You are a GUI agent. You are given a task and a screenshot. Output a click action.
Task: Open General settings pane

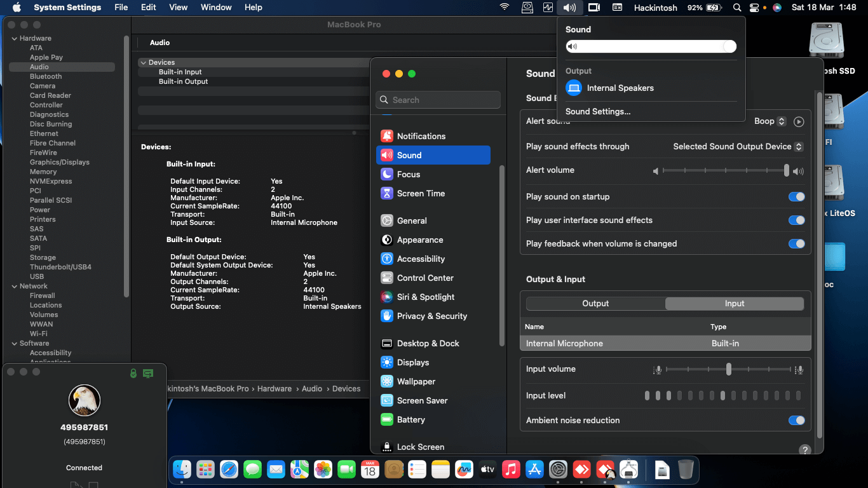click(x=433, y=220)
